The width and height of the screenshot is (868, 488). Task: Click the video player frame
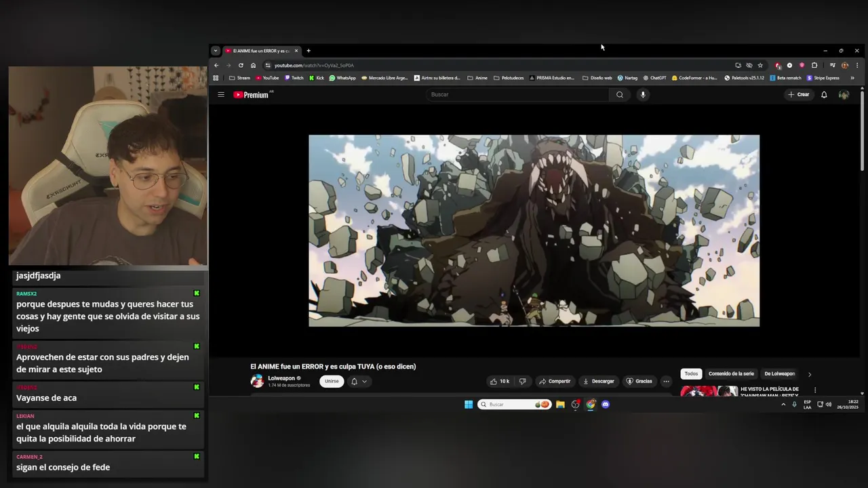tap(534, 230)
